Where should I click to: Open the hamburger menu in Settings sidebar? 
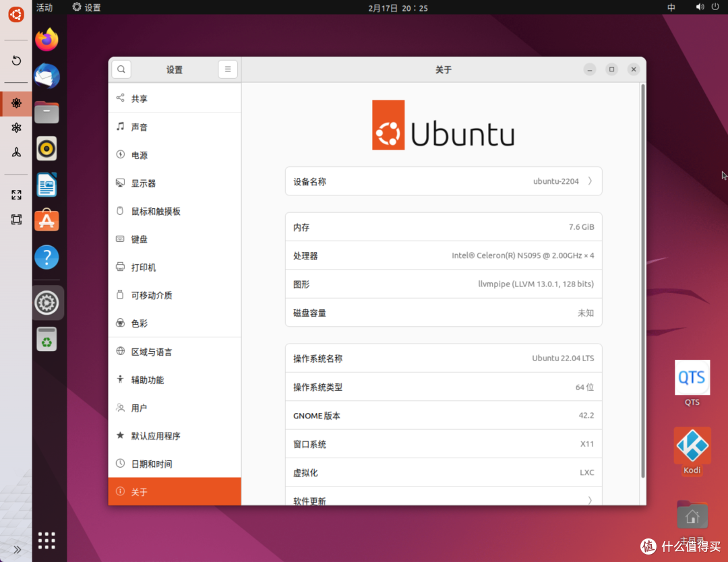228,69
